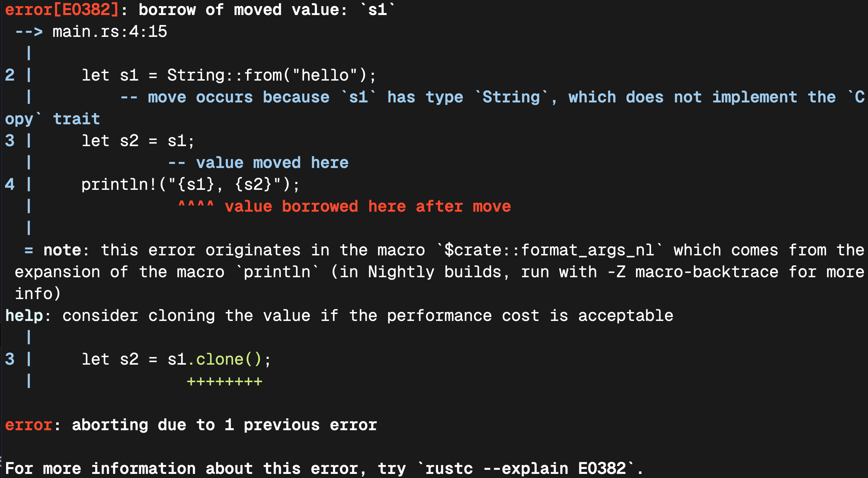Click the line number 2 gutter
The height and width of the screenshot is (478, 868).
10,75
